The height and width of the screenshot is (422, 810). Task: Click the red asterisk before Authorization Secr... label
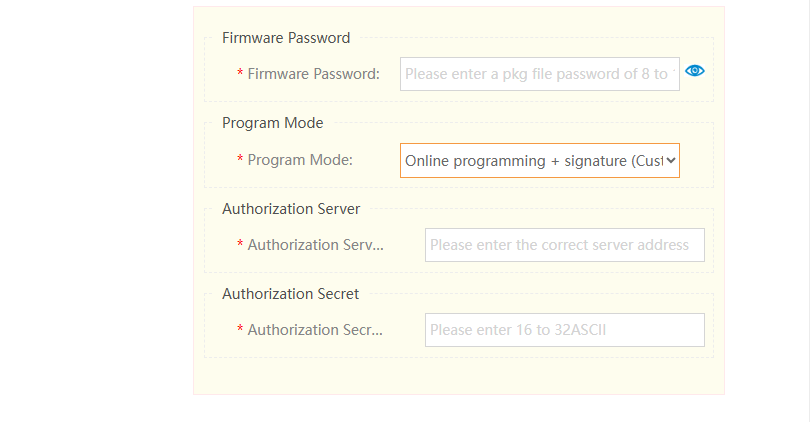[x=240, y=329]
